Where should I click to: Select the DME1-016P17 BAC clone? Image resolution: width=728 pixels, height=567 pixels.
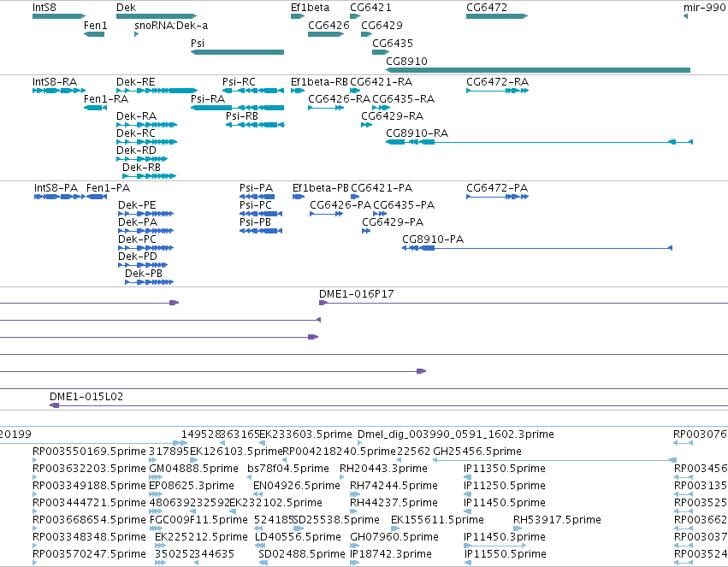(524, 303)
